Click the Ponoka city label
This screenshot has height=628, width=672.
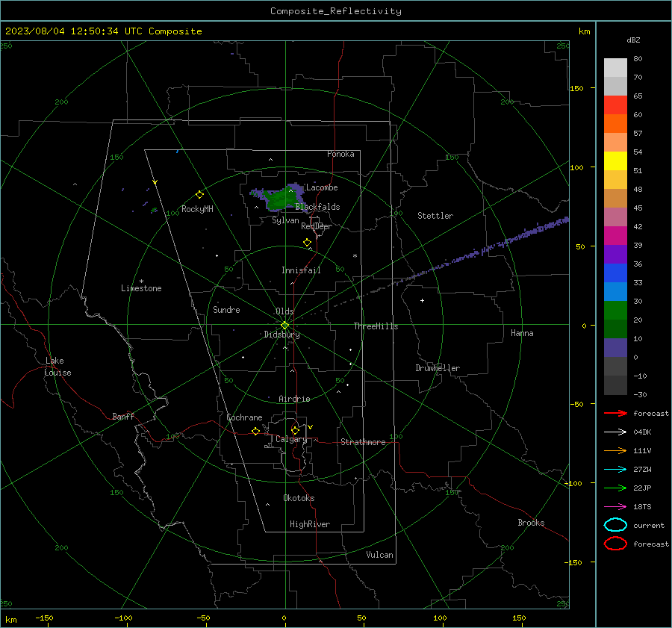tap(340, 154)
